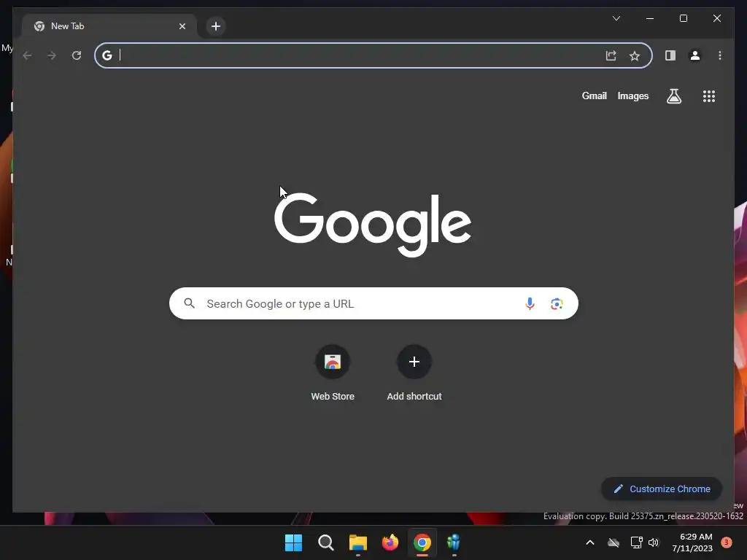Click the magnifier icon in search box
The height and width of the screenshot is (560, 747).
[189, 303]
